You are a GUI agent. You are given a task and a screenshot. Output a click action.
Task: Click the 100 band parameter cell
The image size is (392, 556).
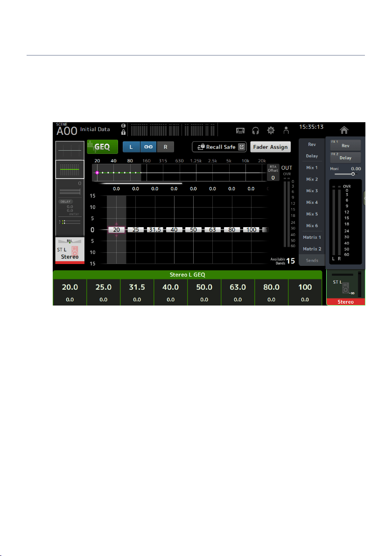click(305, 292)
